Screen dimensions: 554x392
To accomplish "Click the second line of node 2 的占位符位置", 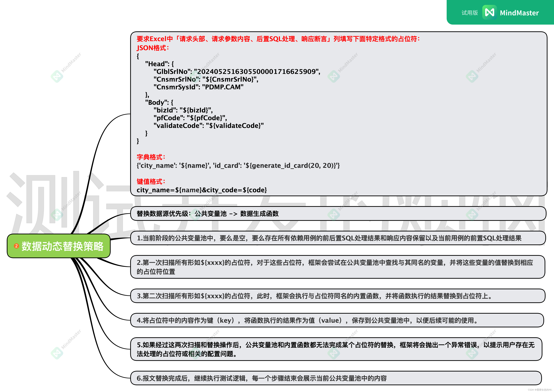I will (x=156, y=272).
